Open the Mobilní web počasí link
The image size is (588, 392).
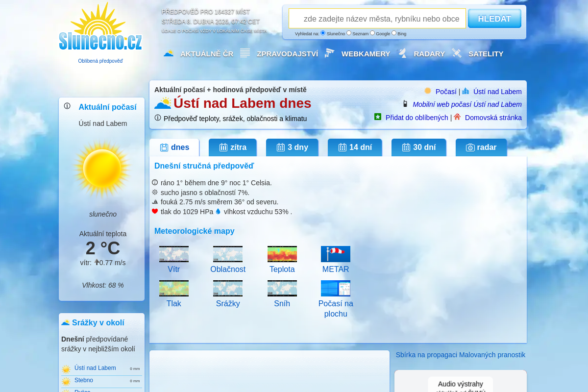pos(466,104)
